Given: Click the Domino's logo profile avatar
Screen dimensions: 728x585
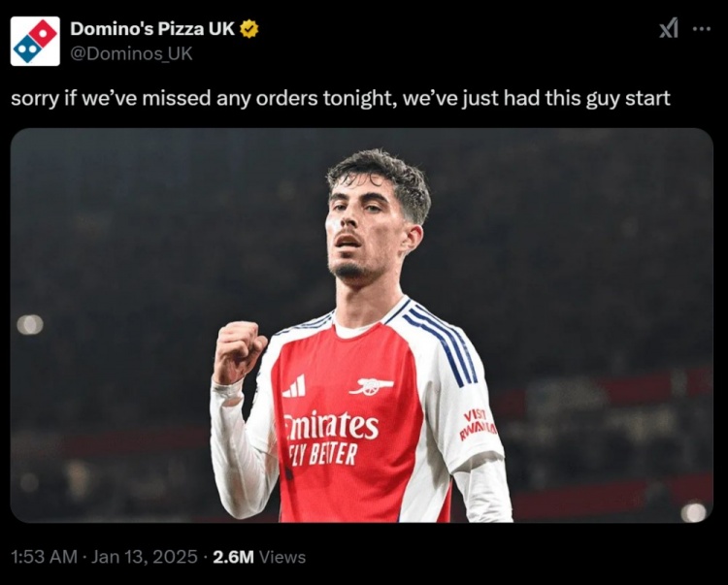Looking at the screenshot, I should click(35, 41).
